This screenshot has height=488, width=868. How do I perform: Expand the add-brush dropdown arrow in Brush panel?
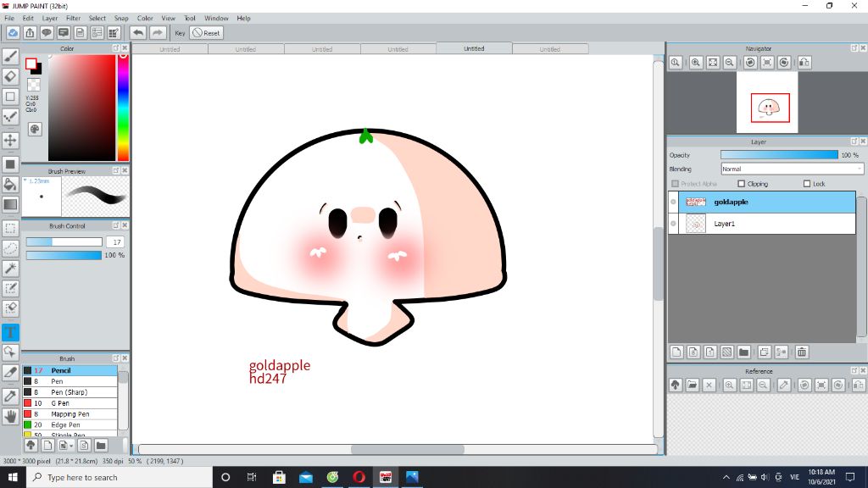pyautogui.click(x=71, y=446)
